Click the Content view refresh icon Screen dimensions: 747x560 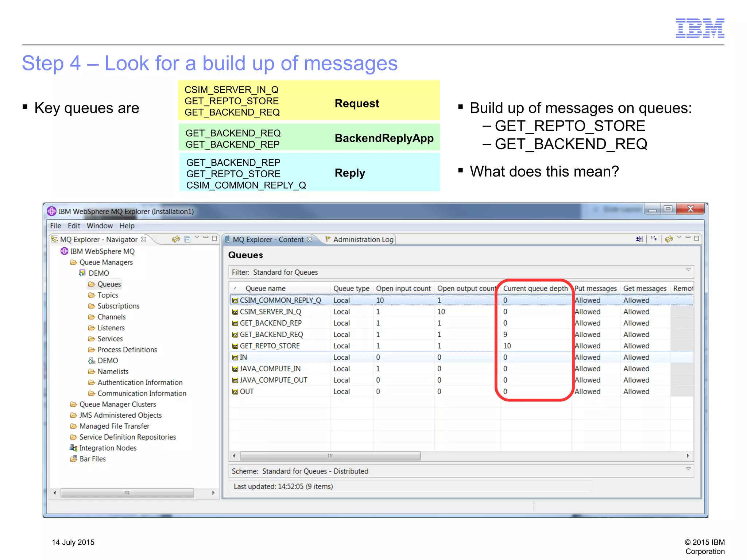click(669, 239)
